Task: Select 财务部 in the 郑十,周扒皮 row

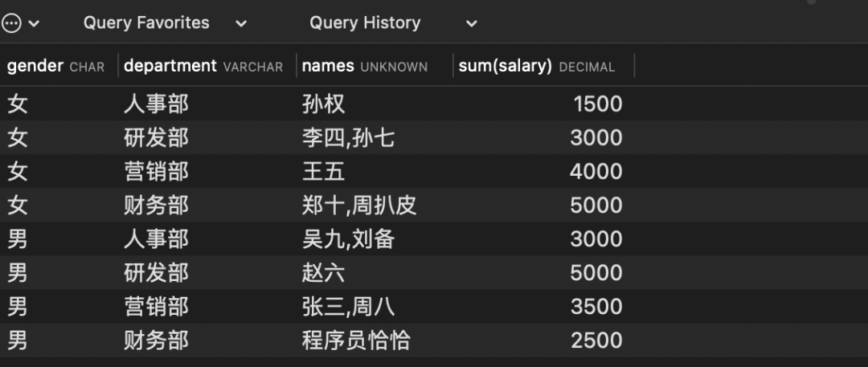Action: 156,206
